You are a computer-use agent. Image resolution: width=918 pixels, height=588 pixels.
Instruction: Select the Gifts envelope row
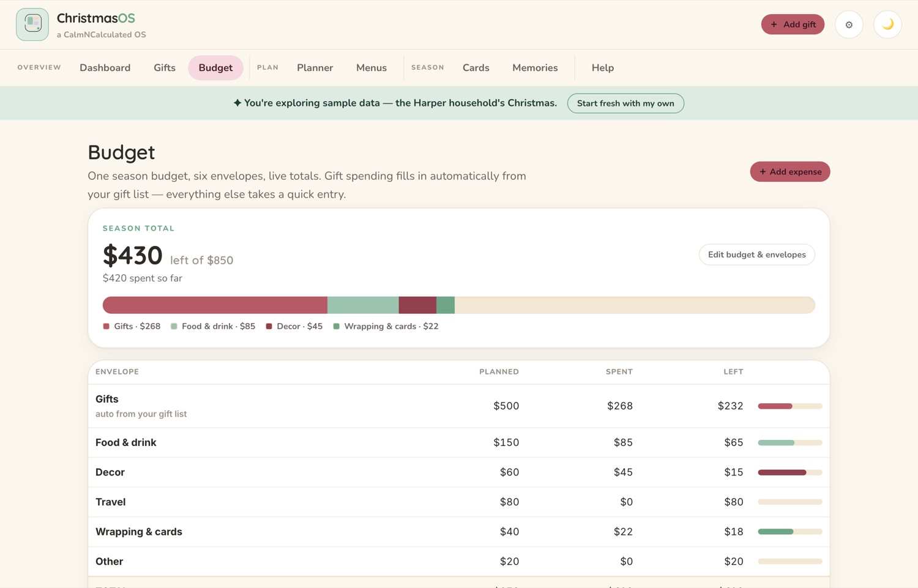459,406
